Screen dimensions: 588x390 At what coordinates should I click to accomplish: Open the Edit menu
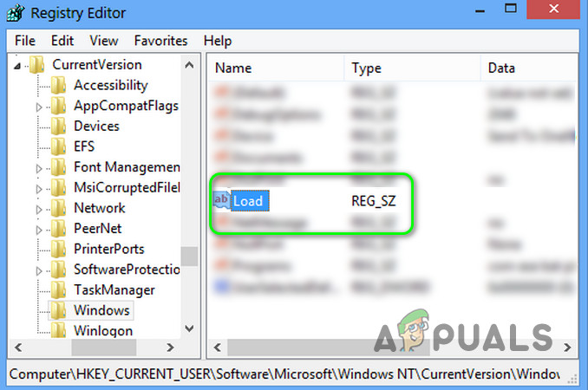pyautogui.click(x=62, y=41)
